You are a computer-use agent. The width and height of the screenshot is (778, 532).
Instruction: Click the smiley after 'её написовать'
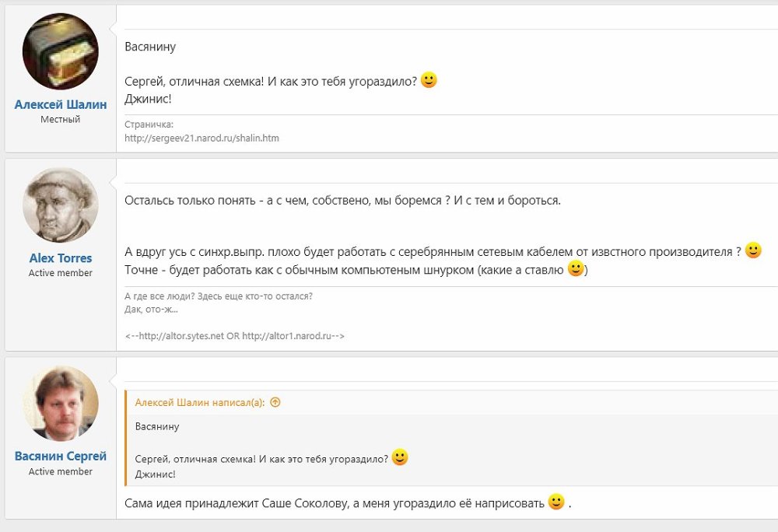pyautogui.click(x=555, y=502)
